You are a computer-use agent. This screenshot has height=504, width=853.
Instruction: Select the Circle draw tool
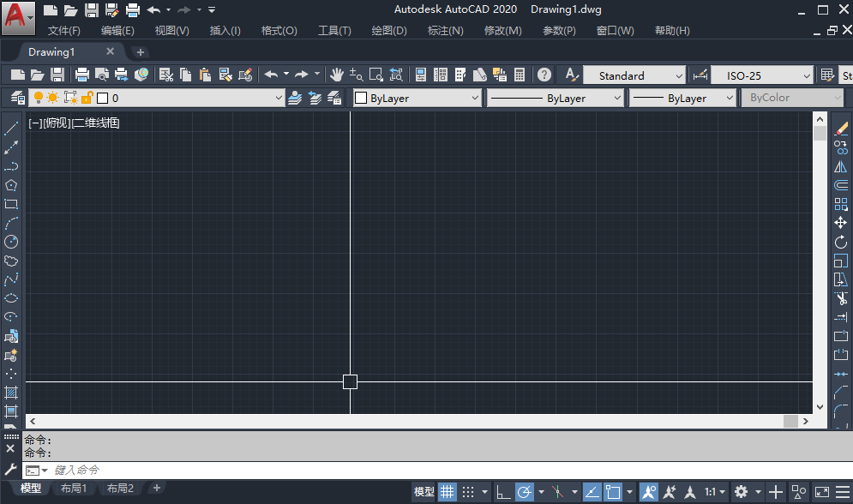click(x=11, y=242)
